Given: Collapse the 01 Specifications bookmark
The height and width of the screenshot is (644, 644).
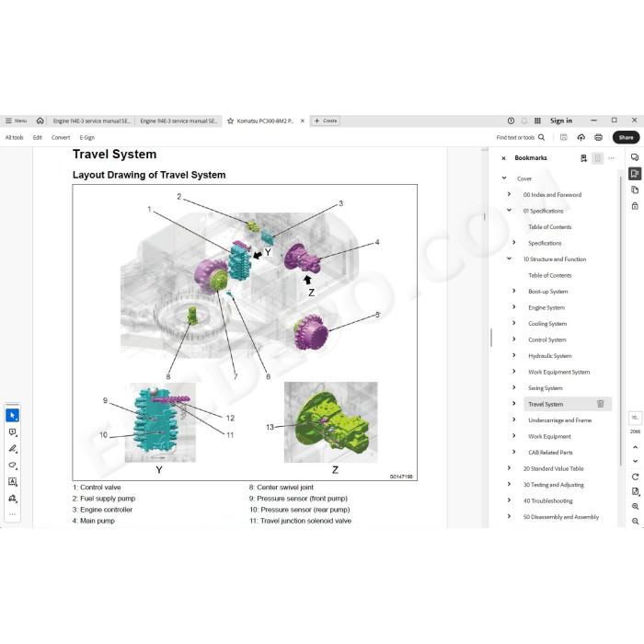Looking at the screenshot, I should tap(510, 211).
